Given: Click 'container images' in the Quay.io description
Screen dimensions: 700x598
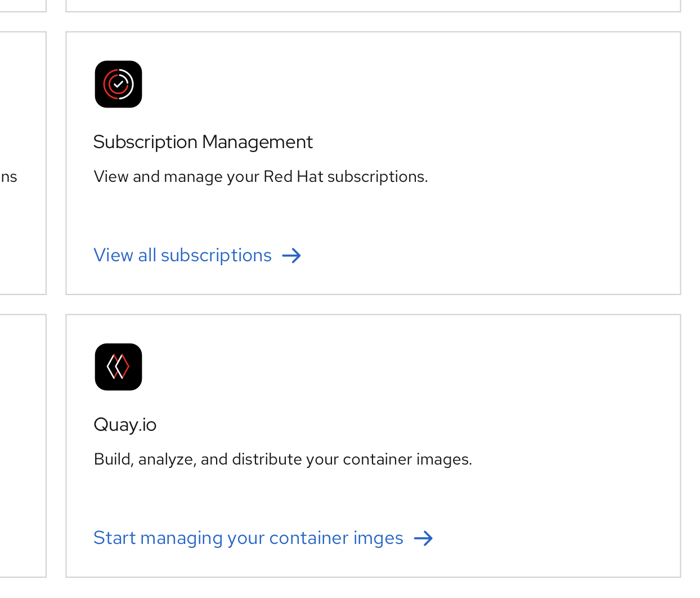Looking at the screenshot, I should click(x=406, y=459).
